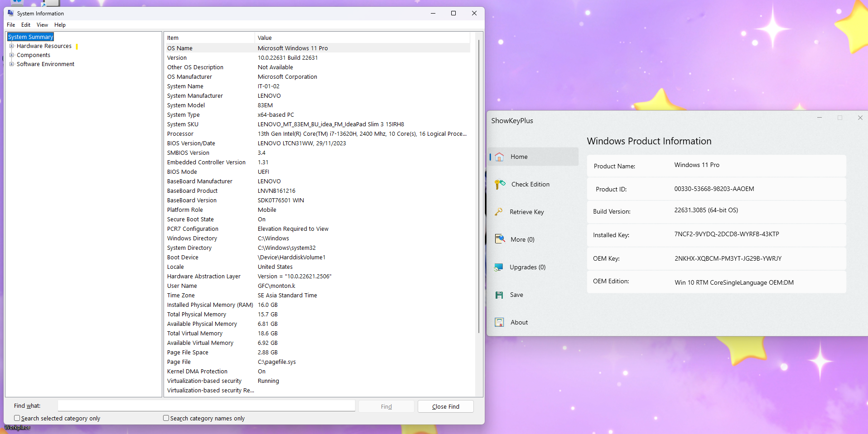Click the Close Find button
This screenshot has width=868, height=434.
[445, 406]
